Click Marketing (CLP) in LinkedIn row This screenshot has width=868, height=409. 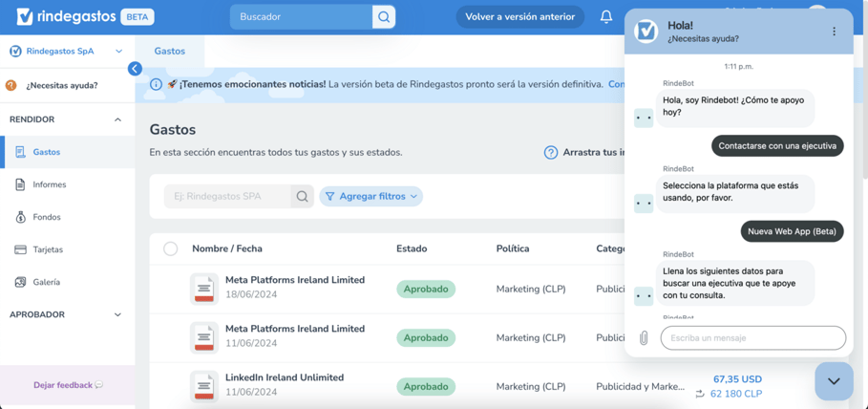531,386
